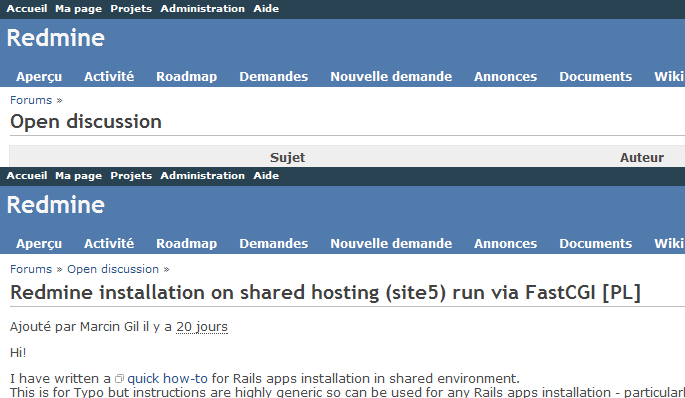Click Forums breadcrumb above Open discussion heading
This screenshot has width=685, height=398.
tap(31, 100)
